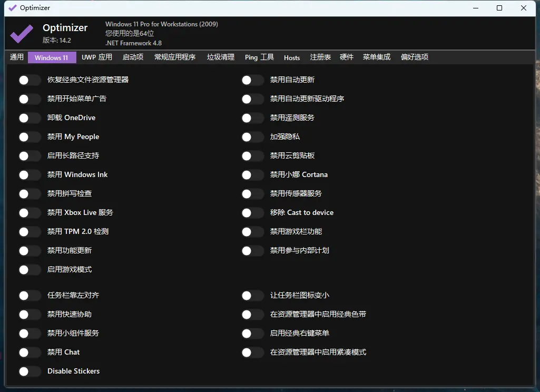Toggle 禁用自动更新驱动程序 switch

click(x=253, y=99)
